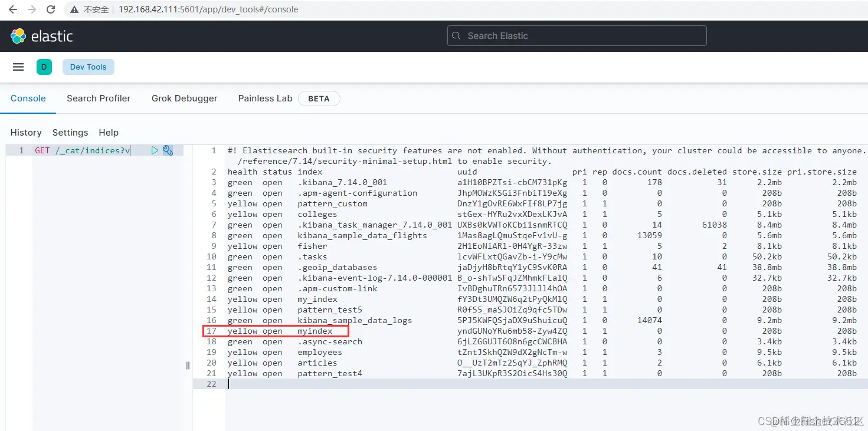Click the employees index name

pyautogui.click(x=320, y=352)
